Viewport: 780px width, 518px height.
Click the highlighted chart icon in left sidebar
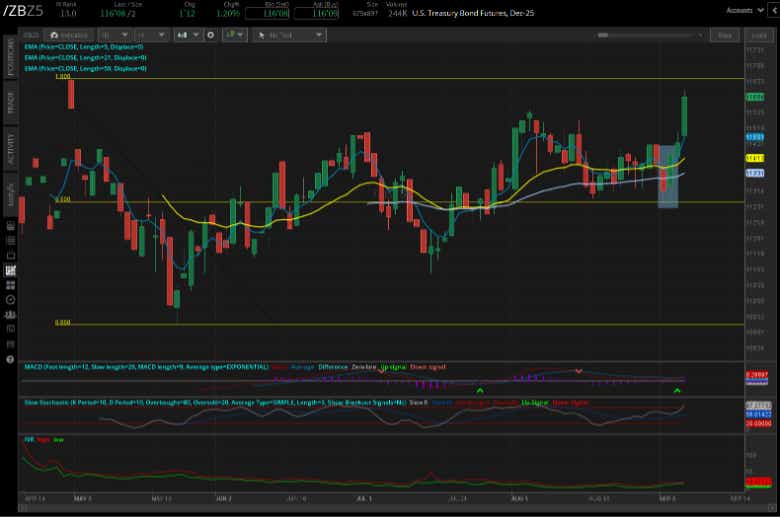coord(10,270)
